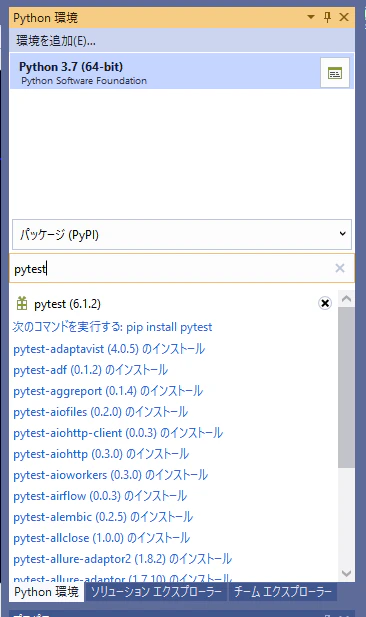The width and height of the screenshot is (366, 617).
Task: Click 環境を追加(E)... link
Action: pyautogui.click(x=55, y=41)
